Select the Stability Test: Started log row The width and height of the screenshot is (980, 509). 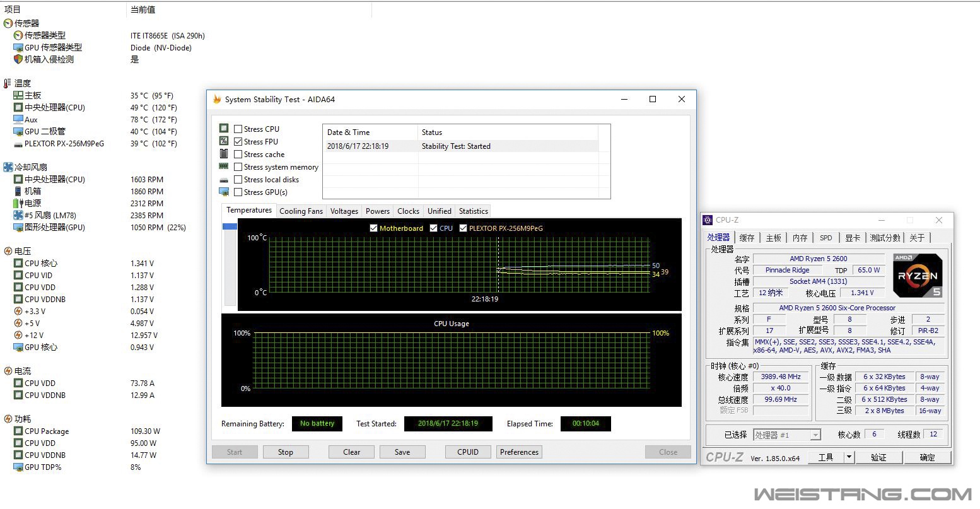pos(461,146)
